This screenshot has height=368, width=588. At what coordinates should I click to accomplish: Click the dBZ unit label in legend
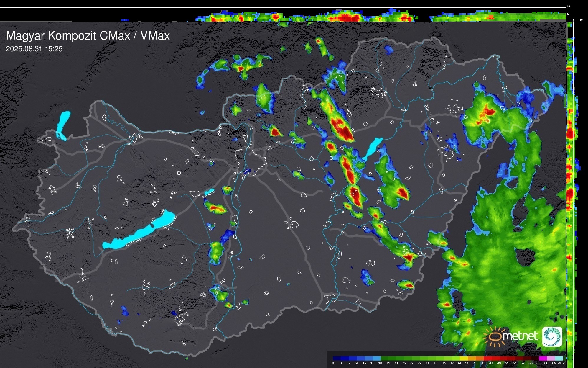[561, 363]
